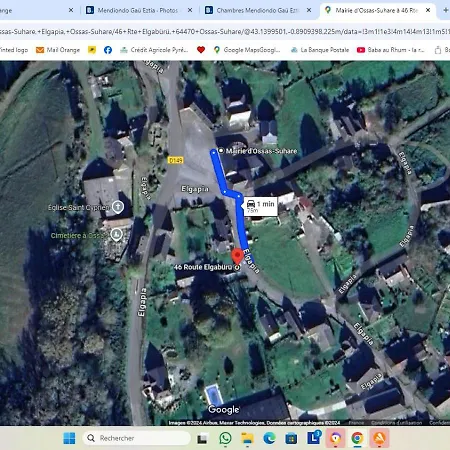Click the Windows Rechercher search box
450x450 pixels.
pyautogui.click(x=137, y=438)
